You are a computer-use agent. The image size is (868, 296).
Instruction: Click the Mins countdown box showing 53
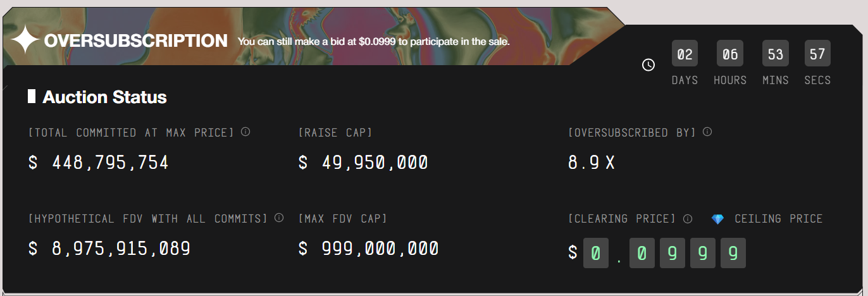[x=776, y=54]
